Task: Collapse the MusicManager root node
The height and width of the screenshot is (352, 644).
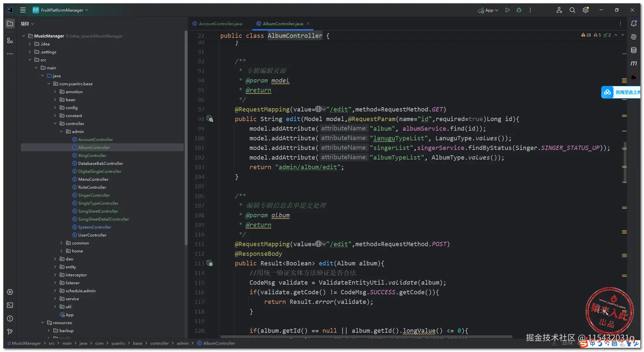Action: click(x=24, y=36)
